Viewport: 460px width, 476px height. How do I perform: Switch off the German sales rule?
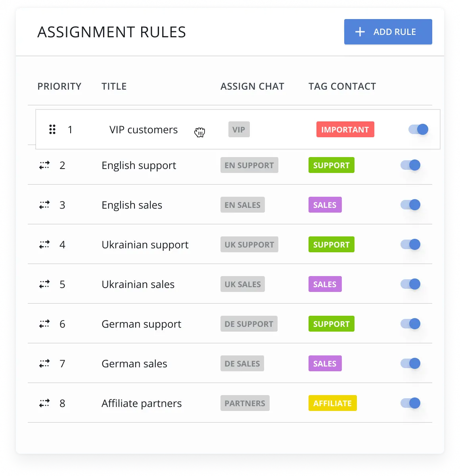coord(410,363)
